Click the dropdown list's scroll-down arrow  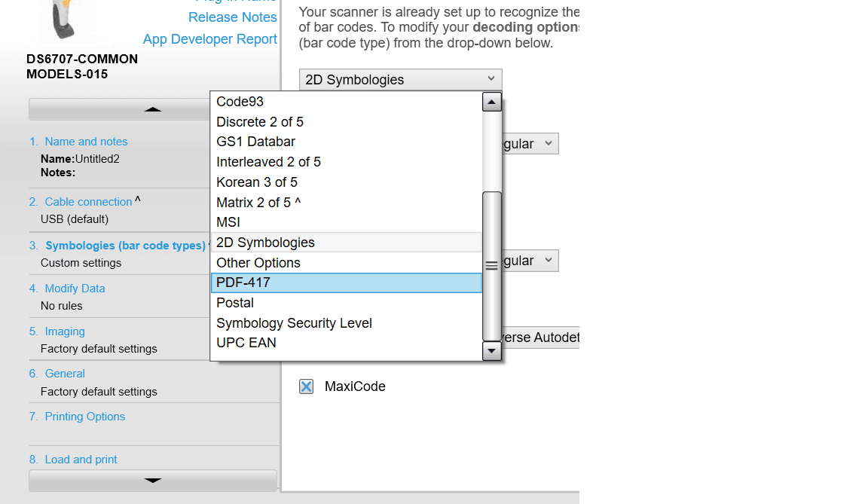[492, 350]
